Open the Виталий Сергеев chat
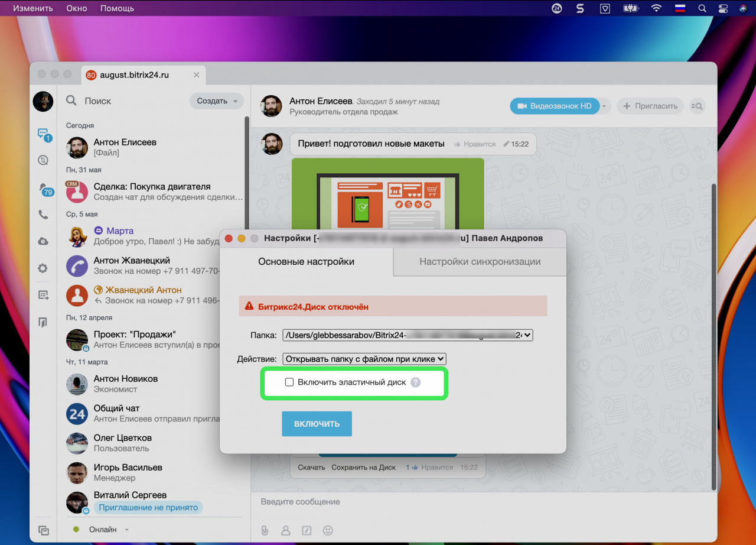756x545 pixels. tap(154, 501)
